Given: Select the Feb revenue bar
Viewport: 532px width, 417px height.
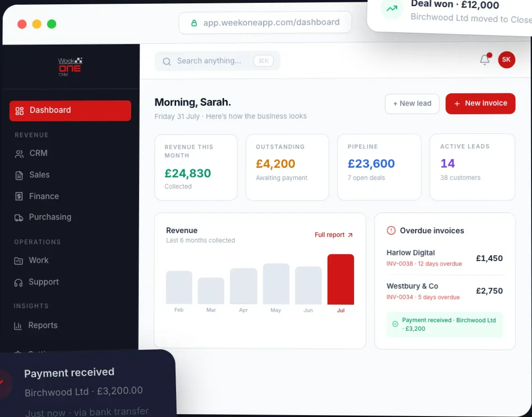Looking at the screenshot, I should pyautogui.click(x=179, y=287).
